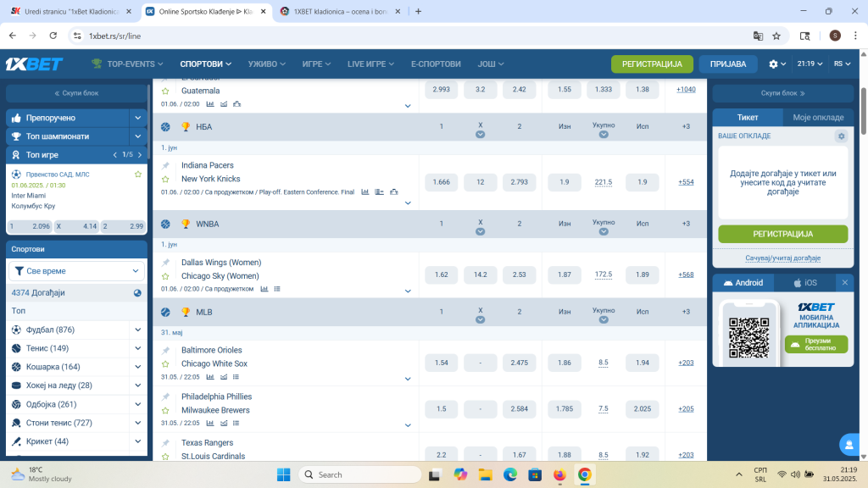868x488 pixels.
Task: Collapse right block Скупи блок
Action: [x=782, y=93]
